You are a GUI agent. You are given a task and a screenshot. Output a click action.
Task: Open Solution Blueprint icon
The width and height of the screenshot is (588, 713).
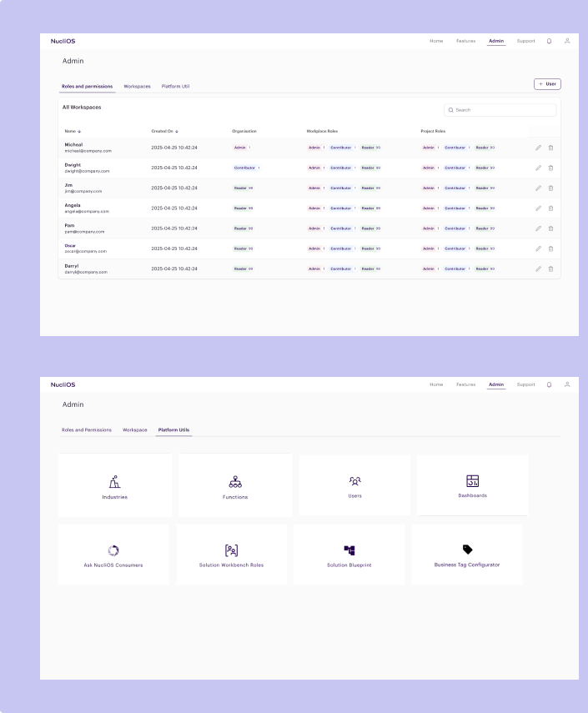(349, 550)
